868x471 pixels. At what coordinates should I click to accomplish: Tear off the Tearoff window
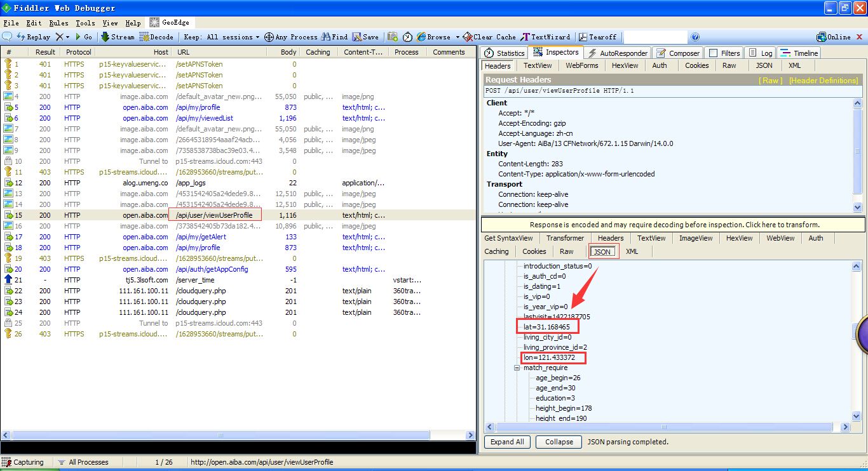[597, 37]
